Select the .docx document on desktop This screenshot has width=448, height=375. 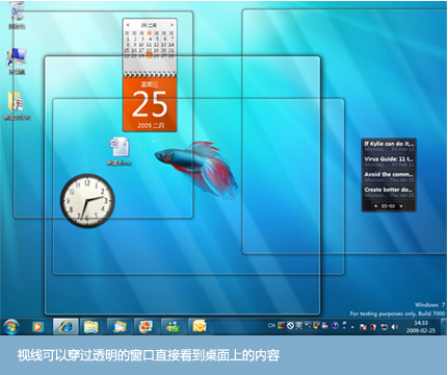(119, 151)
